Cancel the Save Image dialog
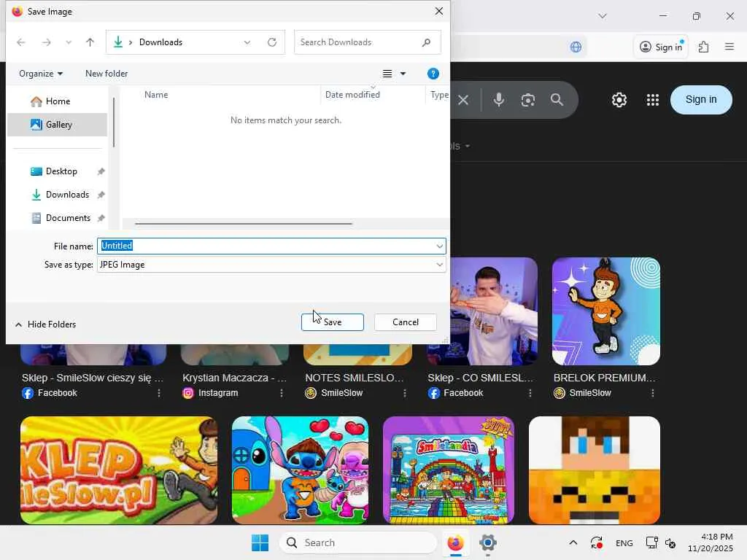 click(406, 322)
